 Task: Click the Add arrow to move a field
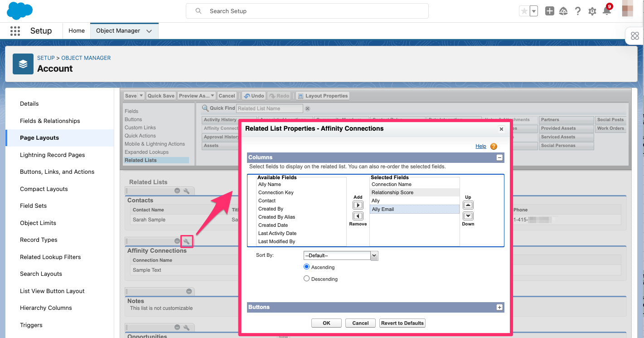(x=358, y=205)
